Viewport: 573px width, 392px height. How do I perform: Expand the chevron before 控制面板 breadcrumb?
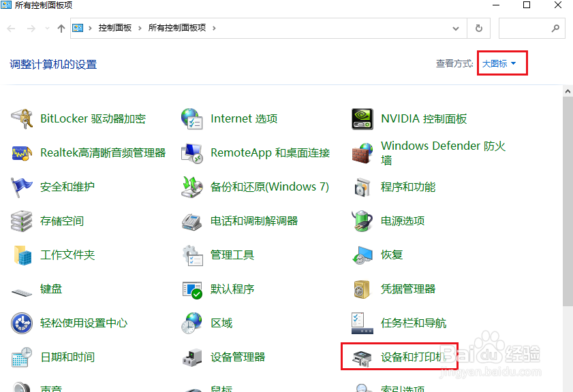pos(90,28)
